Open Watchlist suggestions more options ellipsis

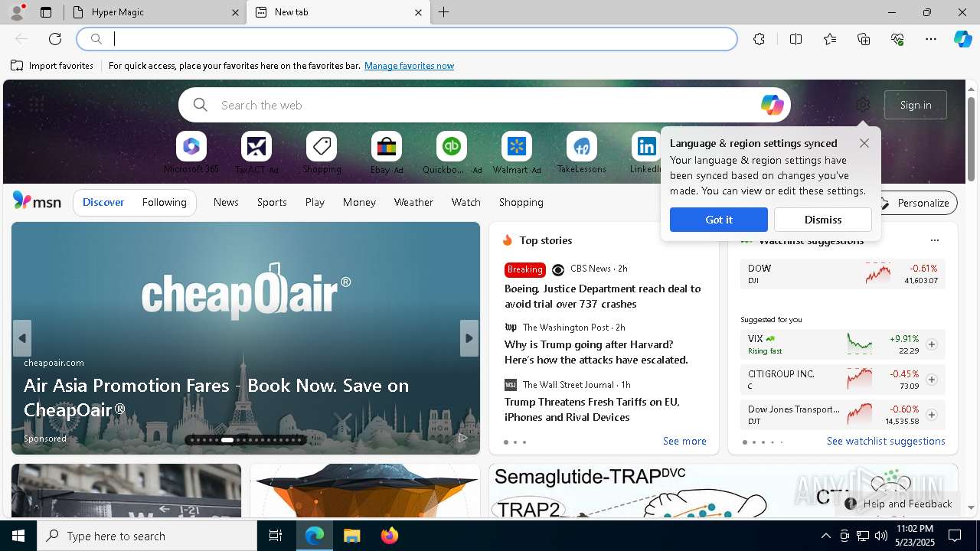click(x=934, y=240)
